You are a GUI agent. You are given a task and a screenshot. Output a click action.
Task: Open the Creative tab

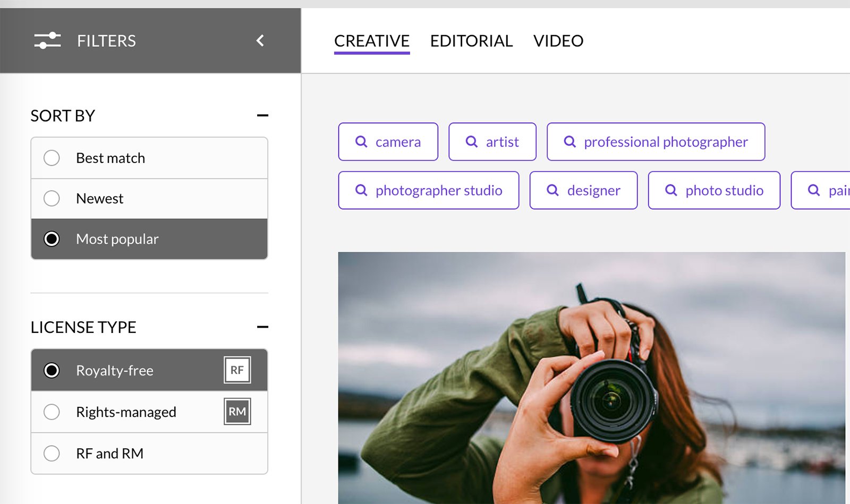point(372,41)
